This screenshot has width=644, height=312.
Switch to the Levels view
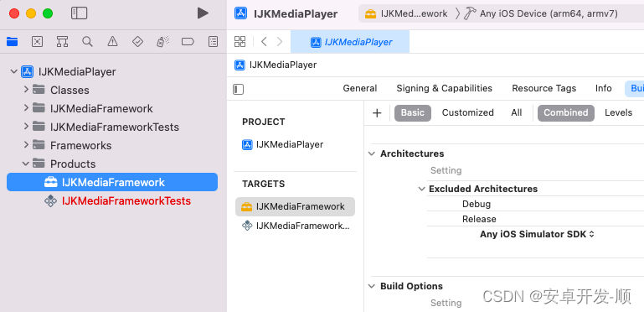(x=618, y=112)
